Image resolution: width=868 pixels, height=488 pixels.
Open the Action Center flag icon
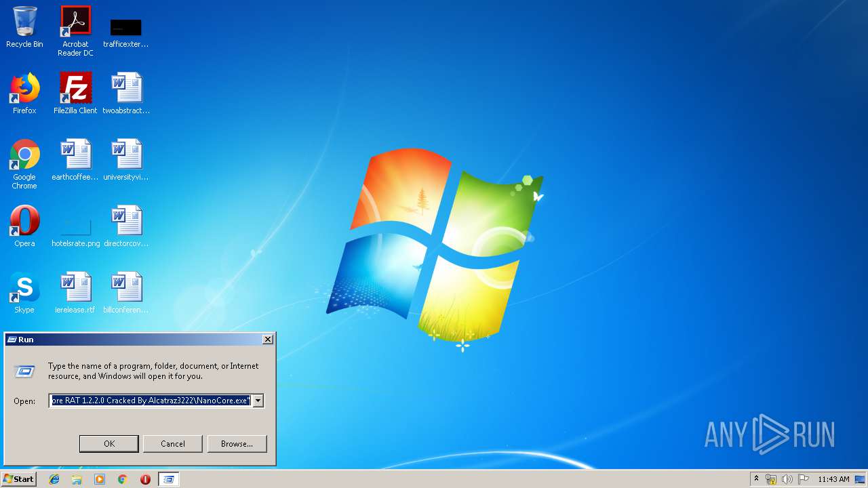803,479
